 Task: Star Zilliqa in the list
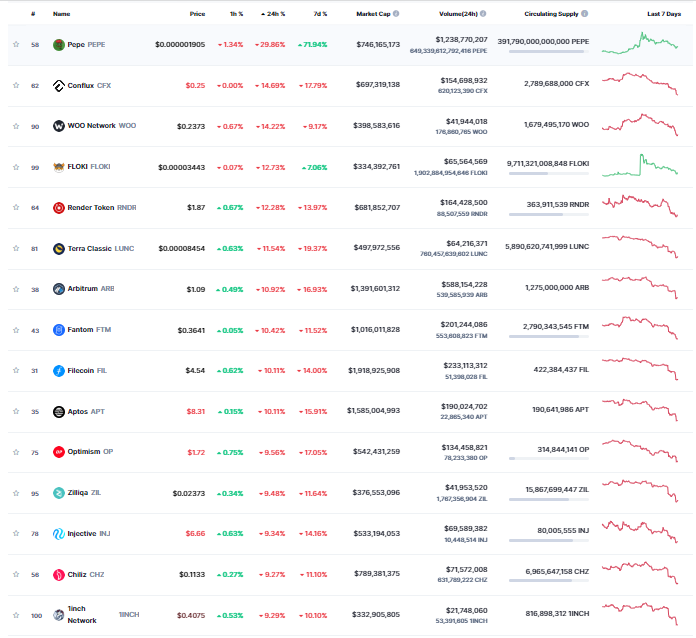[16, 493]
